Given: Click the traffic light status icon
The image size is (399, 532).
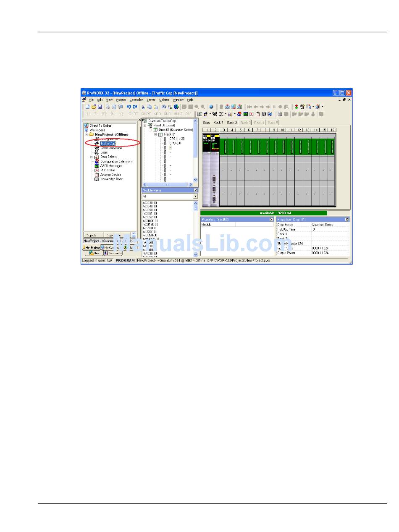Looking at the screenshot, I should tap(297, 107).
